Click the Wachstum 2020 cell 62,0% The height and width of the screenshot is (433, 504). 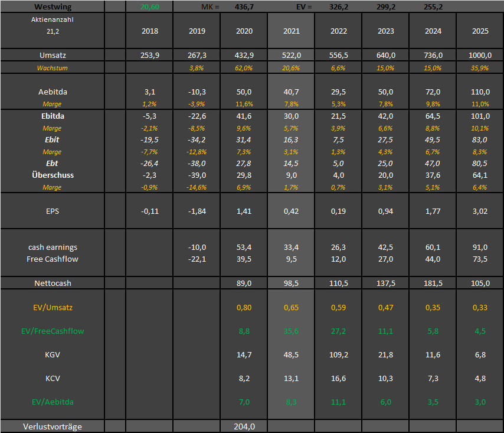pyautogui.click(x=244, y=68)
